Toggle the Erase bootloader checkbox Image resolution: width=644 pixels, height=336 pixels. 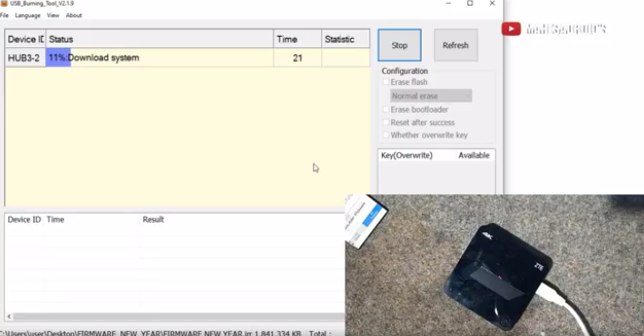(386, 109)
